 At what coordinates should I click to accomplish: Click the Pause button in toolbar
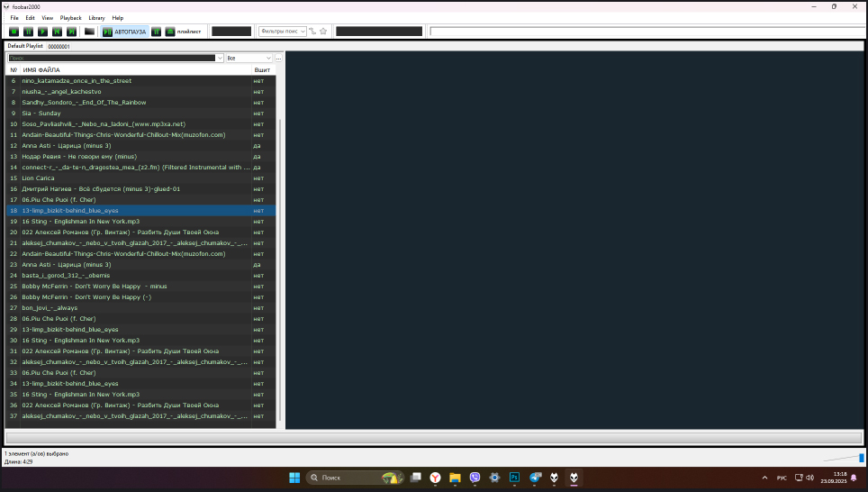(x=29, y=32)
